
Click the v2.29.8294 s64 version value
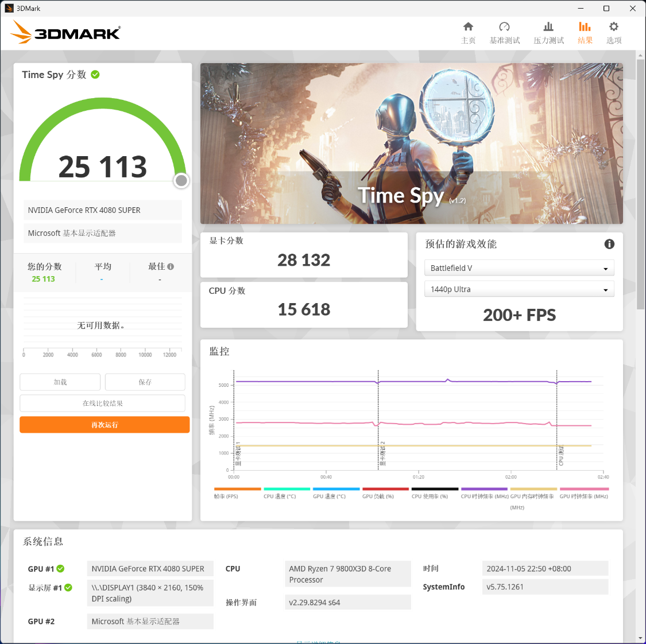pos(348,602)
